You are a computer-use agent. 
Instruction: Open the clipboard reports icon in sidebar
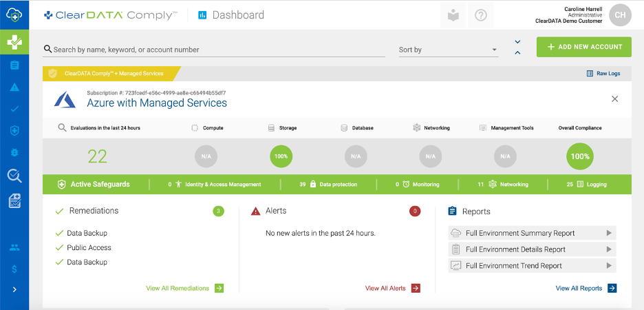[14, 65]
